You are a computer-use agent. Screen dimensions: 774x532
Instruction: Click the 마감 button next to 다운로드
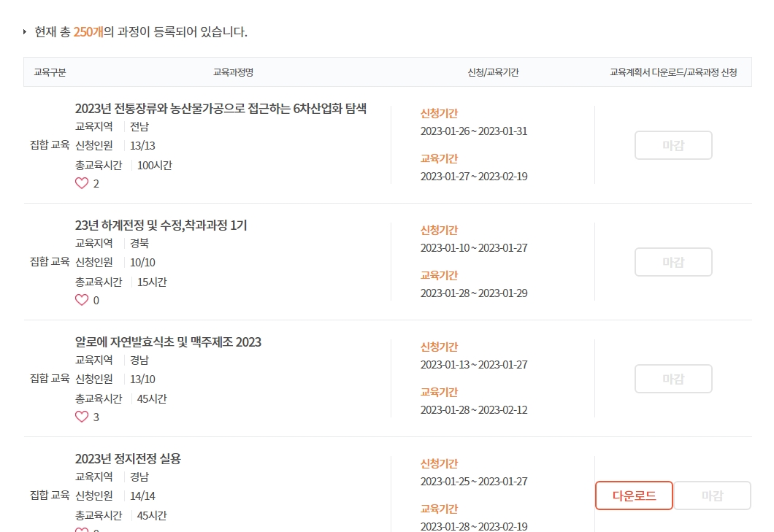(712, 496)
